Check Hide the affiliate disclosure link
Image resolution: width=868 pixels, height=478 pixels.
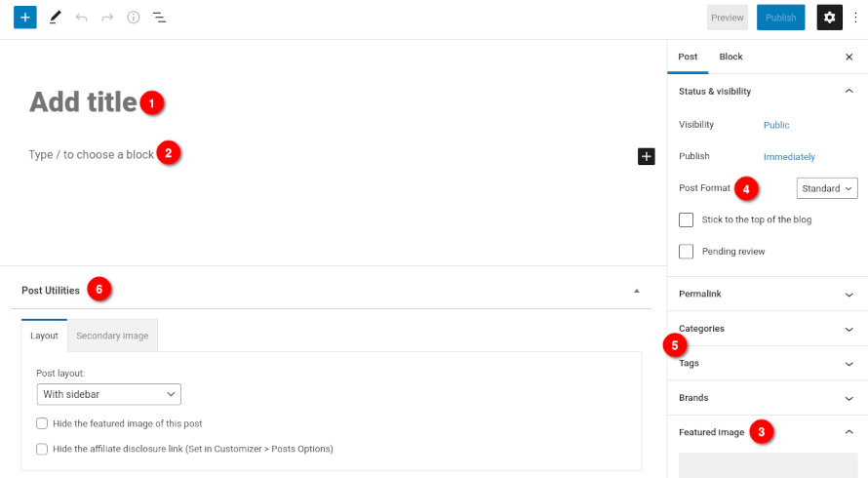coord(42,449)
